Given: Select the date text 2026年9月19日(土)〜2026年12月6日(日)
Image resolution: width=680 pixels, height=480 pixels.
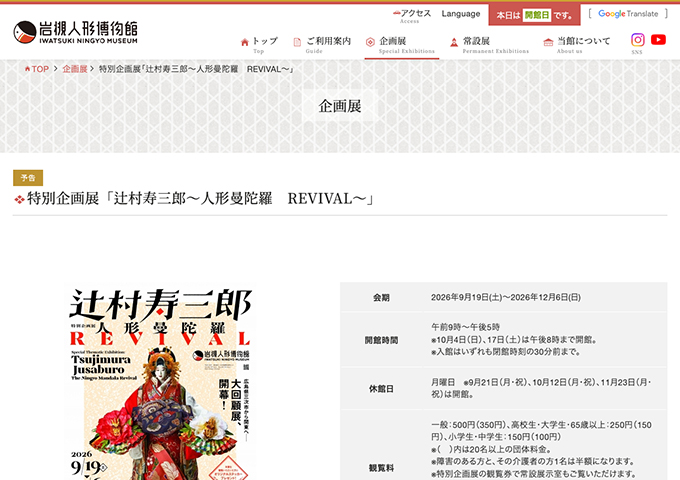Looking at the screenshot, I should click(x=506, y=297).
